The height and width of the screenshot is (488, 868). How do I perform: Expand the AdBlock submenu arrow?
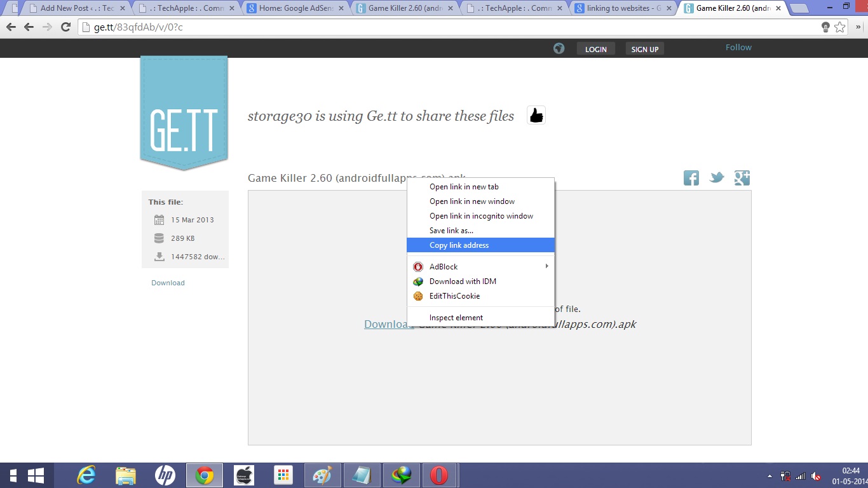pyautogui.click(x=546, y=266)
